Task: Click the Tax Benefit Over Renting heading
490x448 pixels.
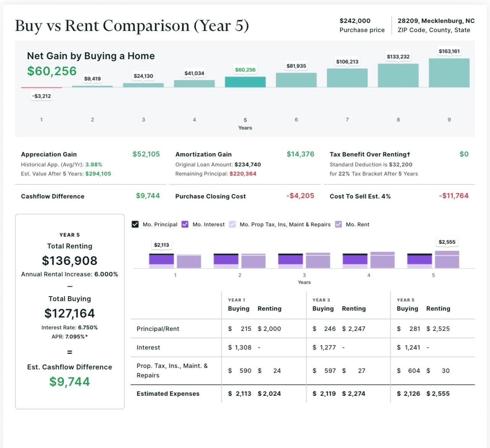Action: tap(370, 154)
